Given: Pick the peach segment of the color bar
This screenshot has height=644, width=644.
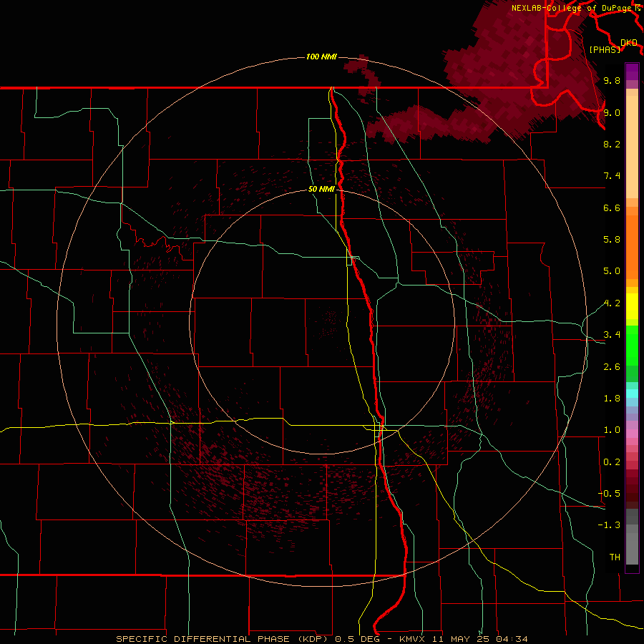Looking at the screenshot, I should pyautogui.click(x=632, y=147).
